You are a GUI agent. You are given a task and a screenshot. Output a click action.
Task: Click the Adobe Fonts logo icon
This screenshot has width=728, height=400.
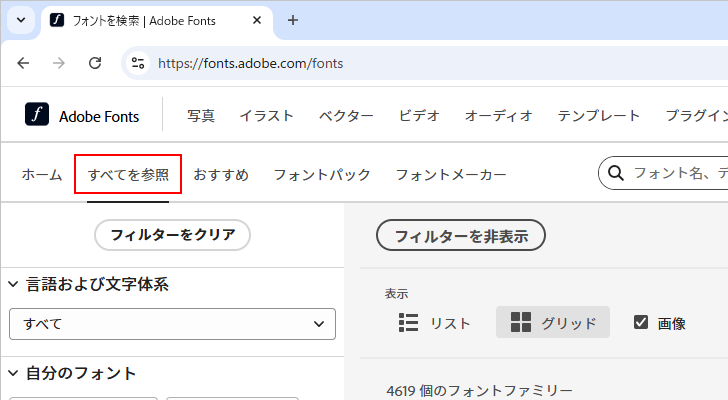[x=37, y=114]
